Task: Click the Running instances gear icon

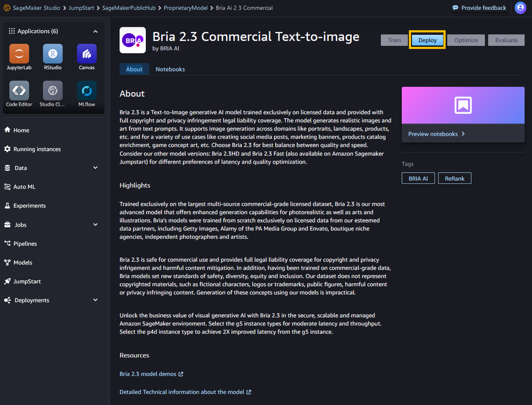Action: 7,149
